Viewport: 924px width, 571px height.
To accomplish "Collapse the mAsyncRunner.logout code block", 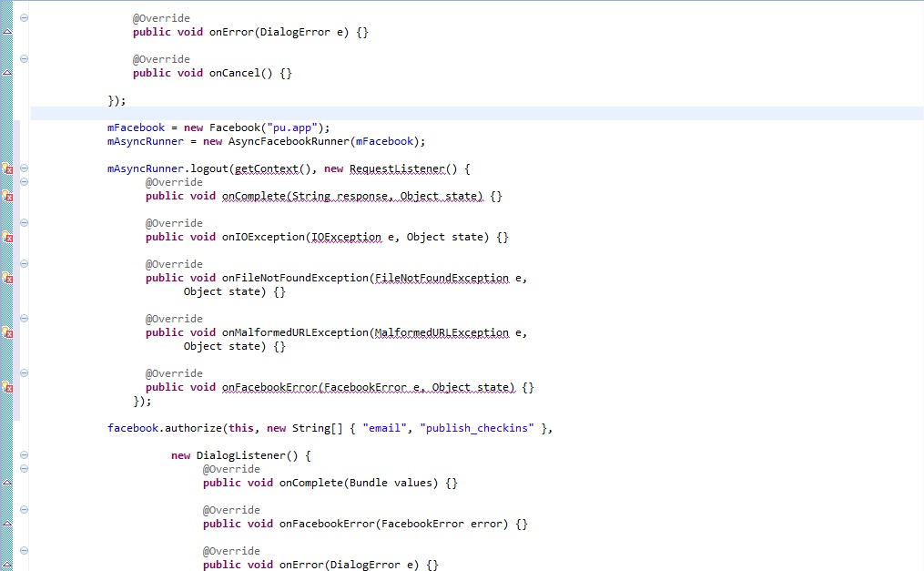I will 24,168.
